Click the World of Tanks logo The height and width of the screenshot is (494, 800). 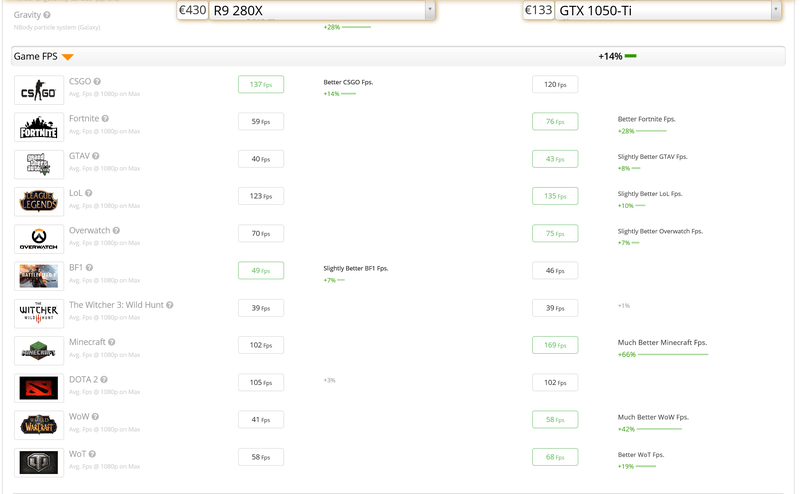click(x=39, y=462)
